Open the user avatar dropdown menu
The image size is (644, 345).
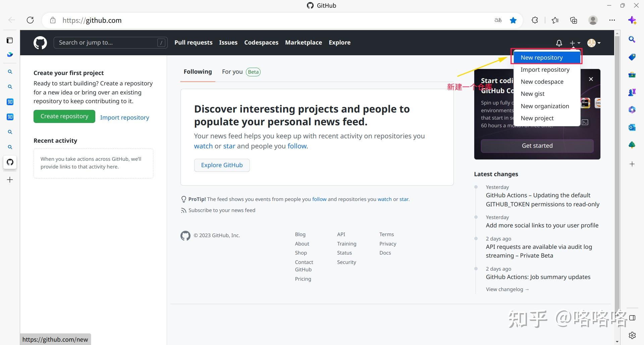tap(593, 43)
